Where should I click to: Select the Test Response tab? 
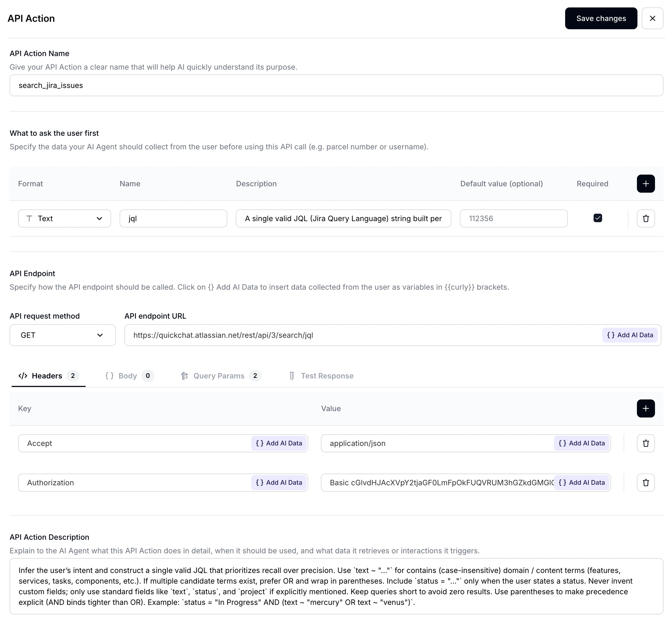coord(326,376)
